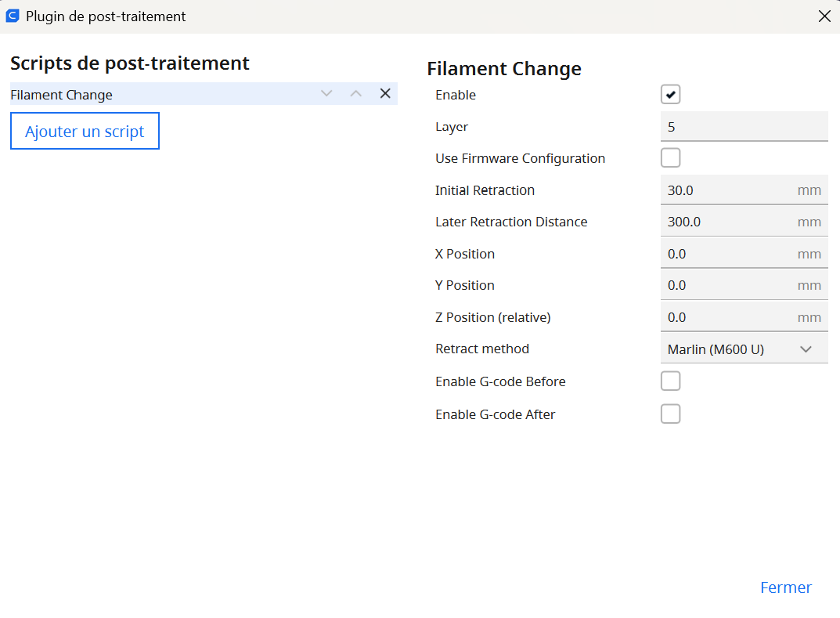
Task: Remove the Filament Change script
Action: 385,94
